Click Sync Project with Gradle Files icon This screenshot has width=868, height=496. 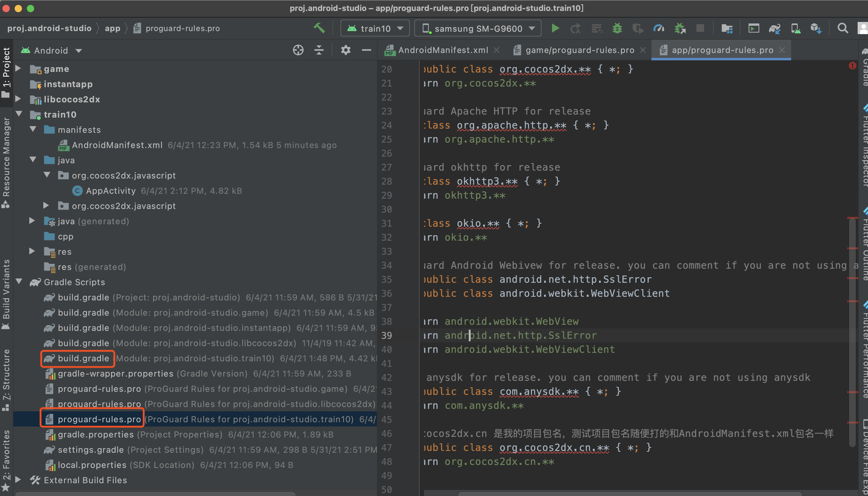pos(775,28)
